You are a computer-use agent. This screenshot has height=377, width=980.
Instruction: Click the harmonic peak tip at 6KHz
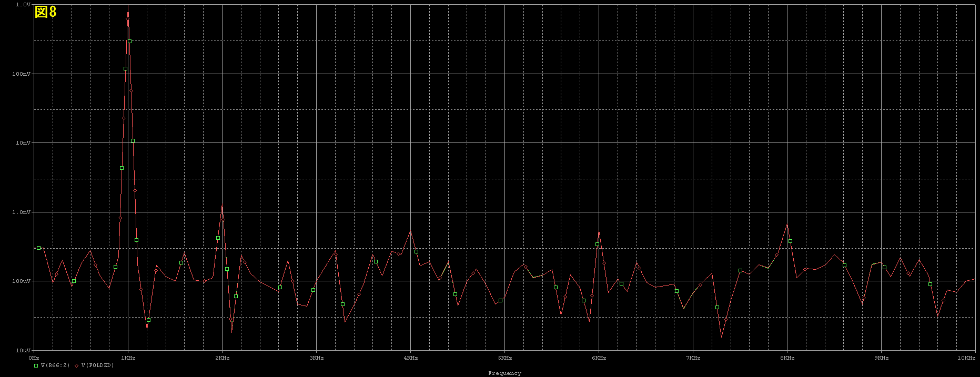[x=599, y=232]
